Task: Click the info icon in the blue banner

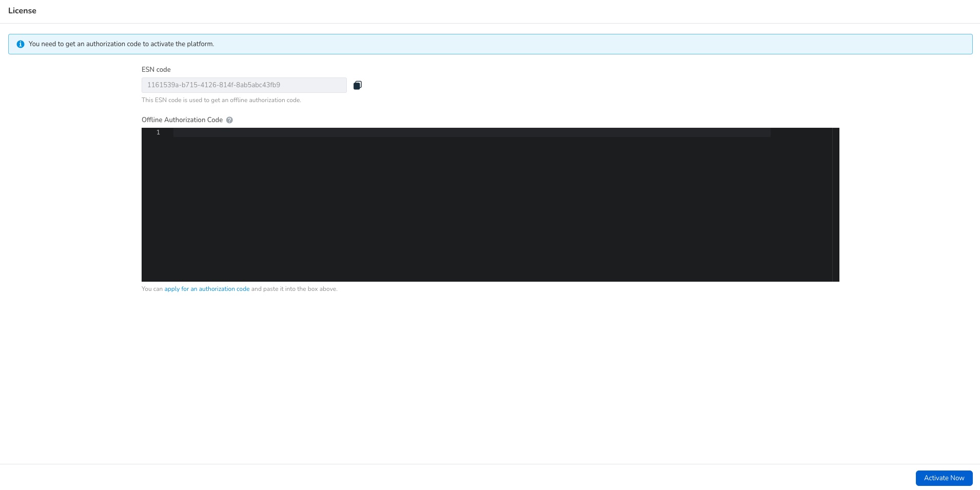Action: pyautogui.click(x=21, y=44)
